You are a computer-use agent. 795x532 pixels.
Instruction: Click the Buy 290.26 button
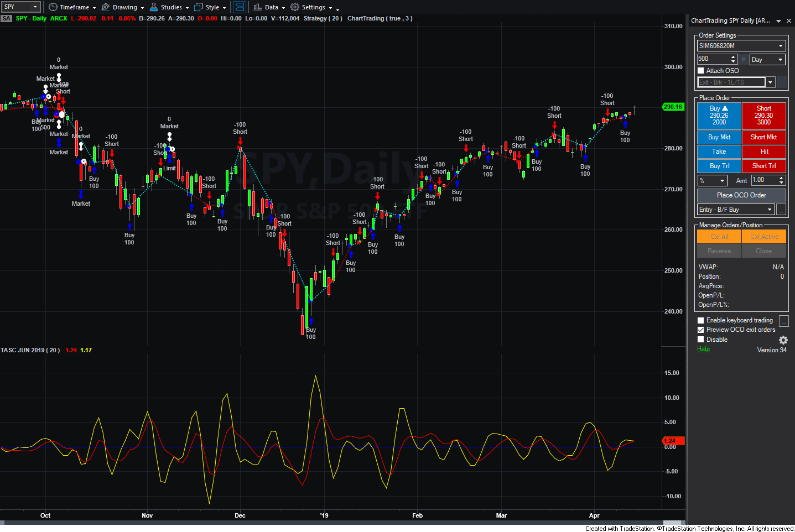[x=719, y=116]
